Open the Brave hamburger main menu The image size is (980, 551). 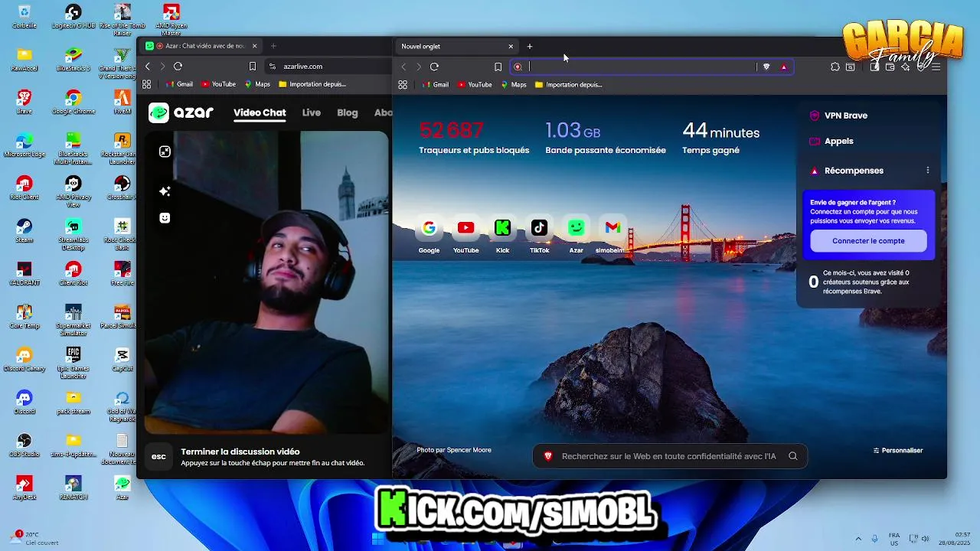pos(936,67)
